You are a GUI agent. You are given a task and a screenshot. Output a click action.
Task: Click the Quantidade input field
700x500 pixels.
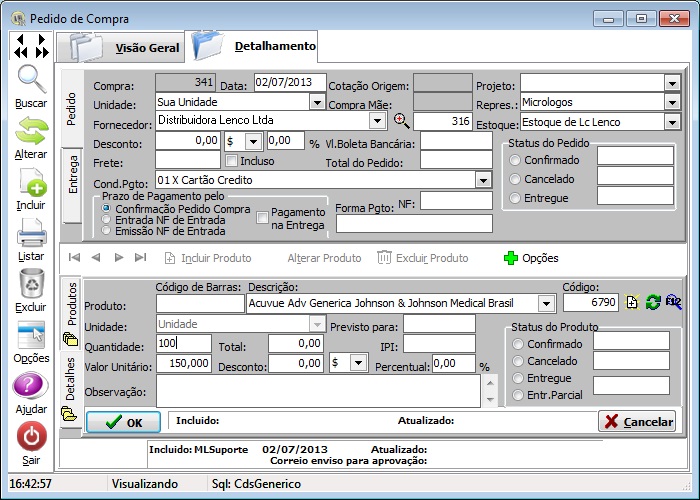184,344
